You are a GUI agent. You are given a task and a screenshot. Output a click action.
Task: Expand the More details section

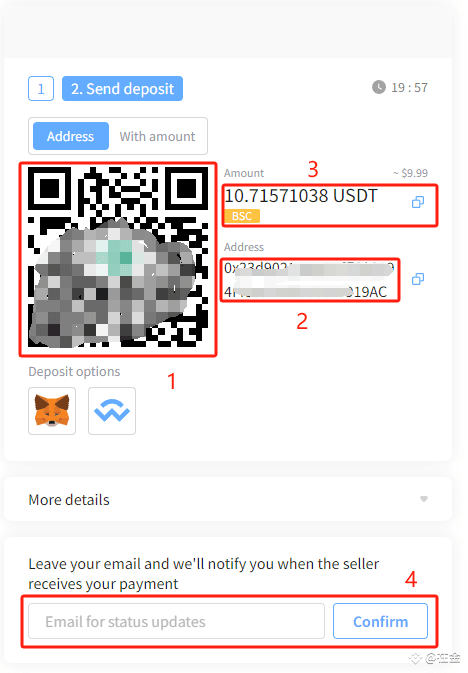(228, 499)
